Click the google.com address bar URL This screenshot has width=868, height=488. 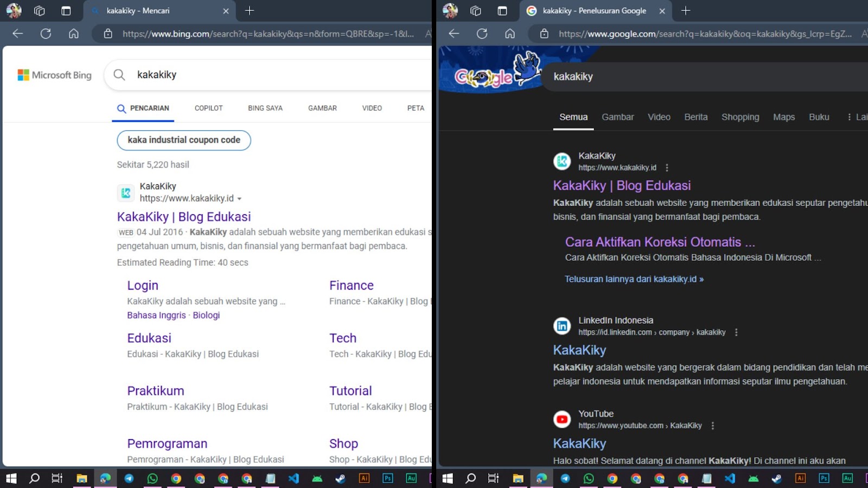[x=705, y=34]
